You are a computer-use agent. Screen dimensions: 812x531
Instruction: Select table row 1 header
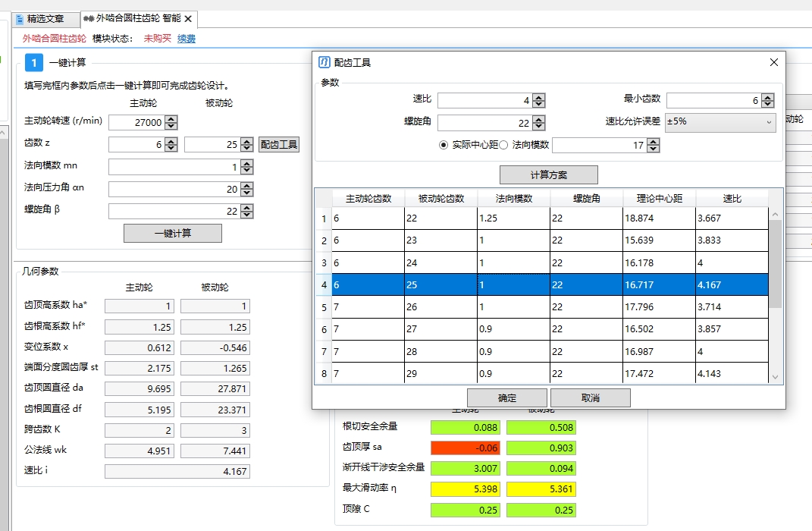pyautogui.click(x=324, y=218)
